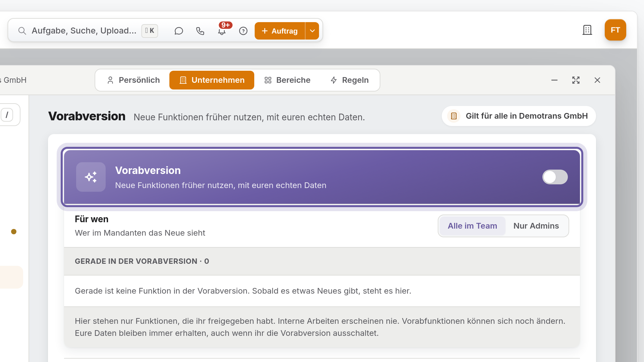Click the search magnifier icon

point(22,31)
